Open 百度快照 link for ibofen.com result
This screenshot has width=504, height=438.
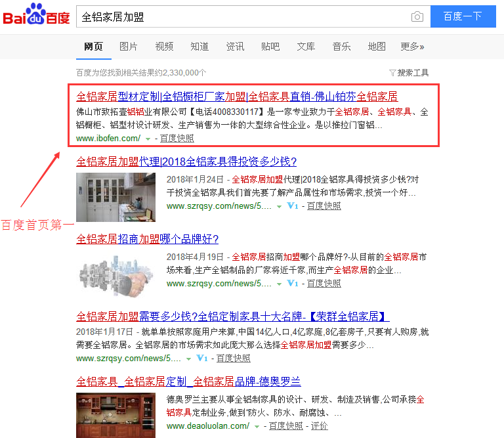(x=177, y=139)
